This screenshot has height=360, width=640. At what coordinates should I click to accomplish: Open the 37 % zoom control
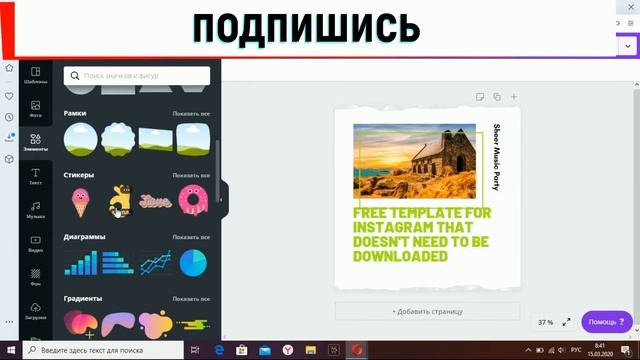545,322
